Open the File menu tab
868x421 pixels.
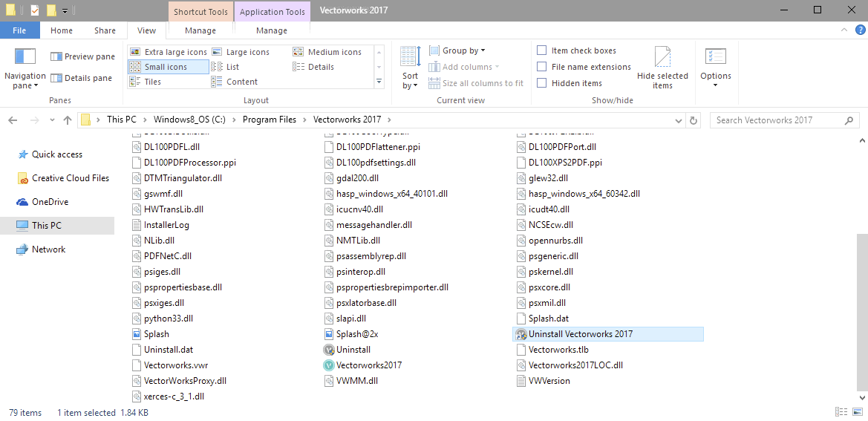point(19,30)
